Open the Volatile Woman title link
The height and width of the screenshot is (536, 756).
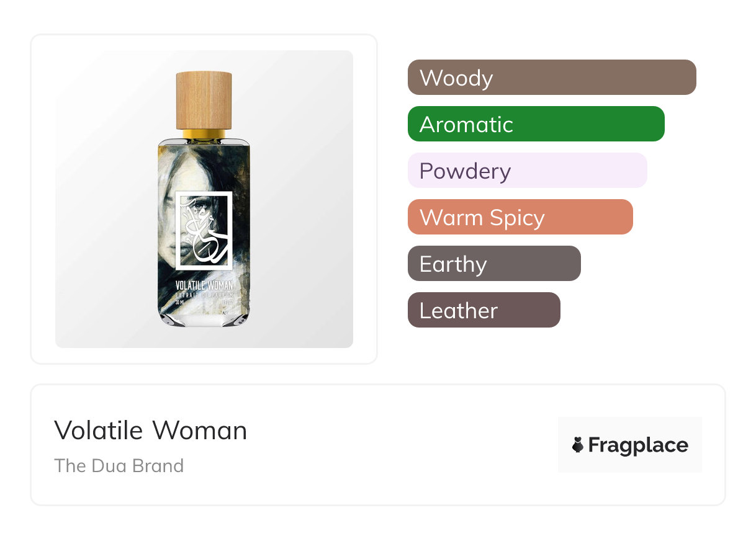[x=151, y=430]
